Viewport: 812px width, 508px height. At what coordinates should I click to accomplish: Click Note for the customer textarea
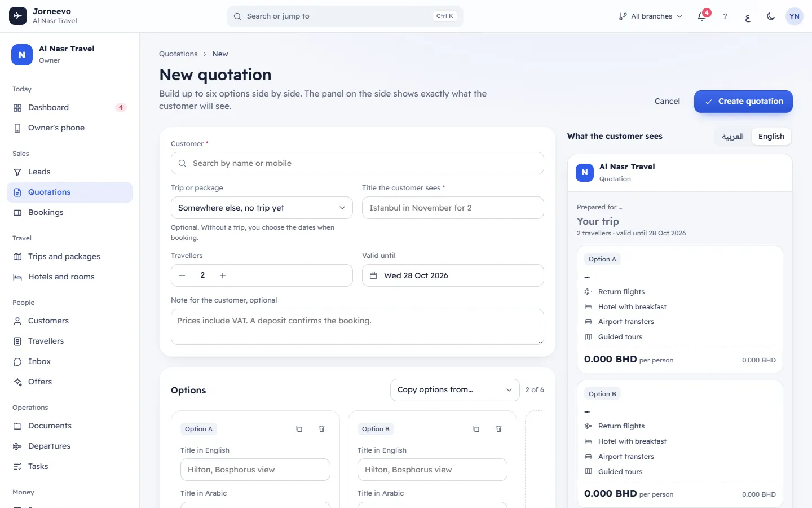358,327
